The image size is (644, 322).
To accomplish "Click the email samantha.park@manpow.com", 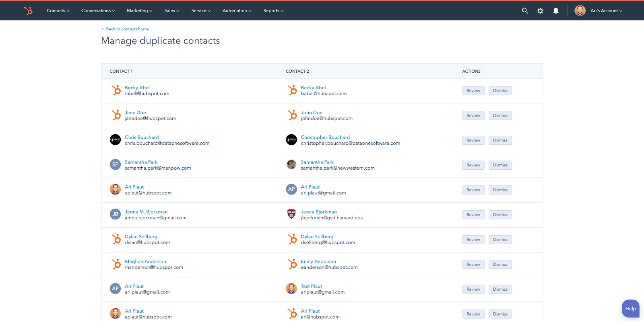I will click(158, 168).
